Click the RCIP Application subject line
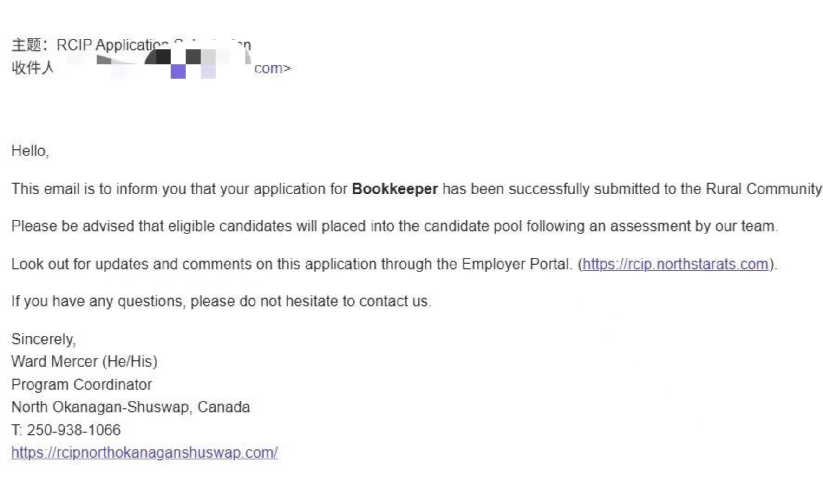This screenshot has width=823, height=504. click(154, 45)
